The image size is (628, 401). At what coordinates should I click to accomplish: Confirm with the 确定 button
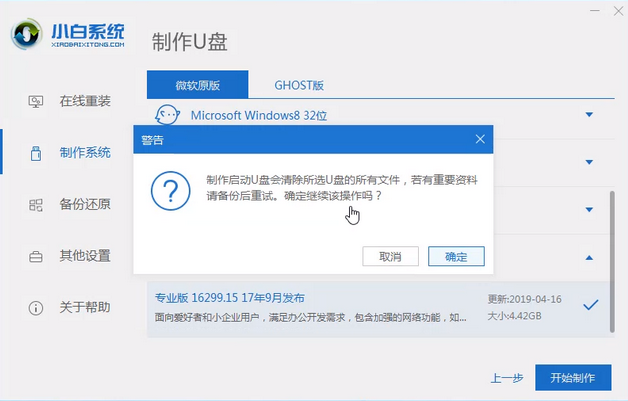pos(456,256)
